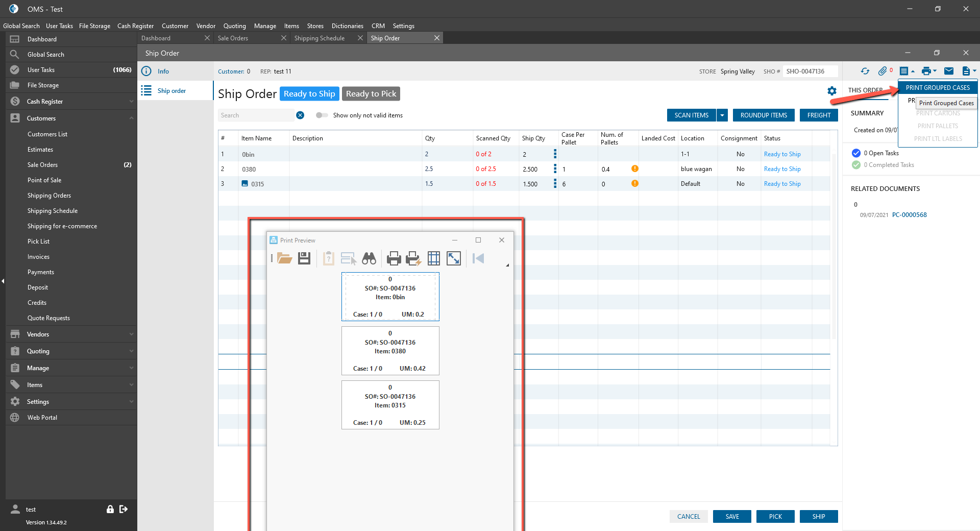Viewport: 980px width, 531px height.
Task: Click the refresh icon on the Ship Order header
Action: click(865, 71)
